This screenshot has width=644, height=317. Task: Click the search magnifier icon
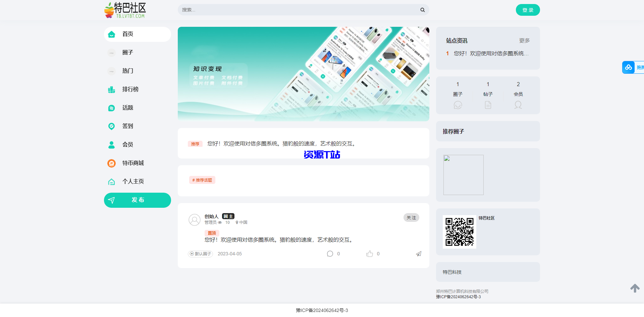click(422, 10)
